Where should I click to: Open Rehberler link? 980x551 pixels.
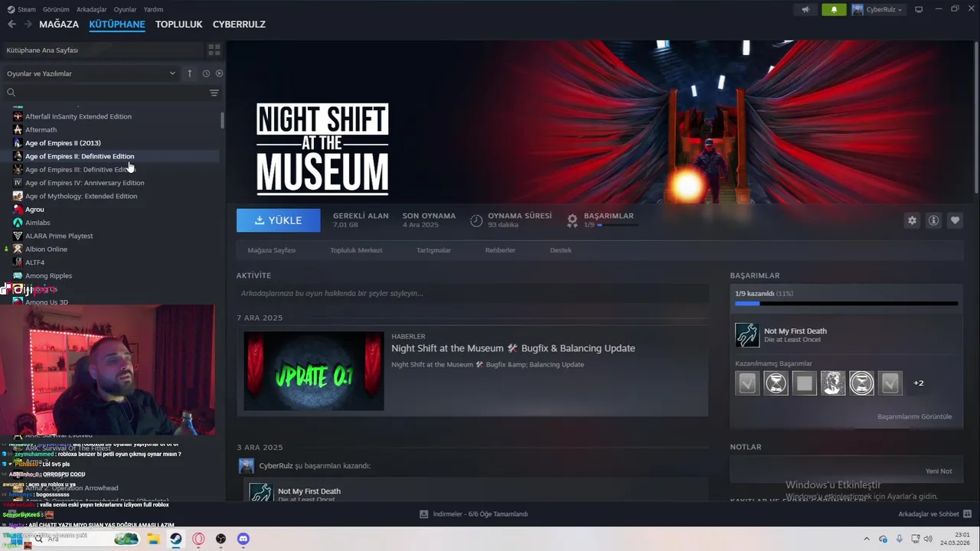[x=500, y=250]
